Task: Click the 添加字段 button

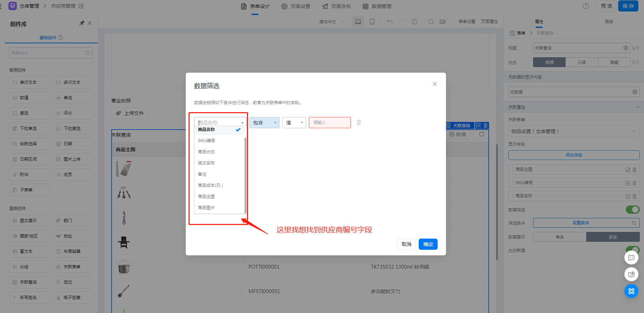Action: tap(574, 155)
